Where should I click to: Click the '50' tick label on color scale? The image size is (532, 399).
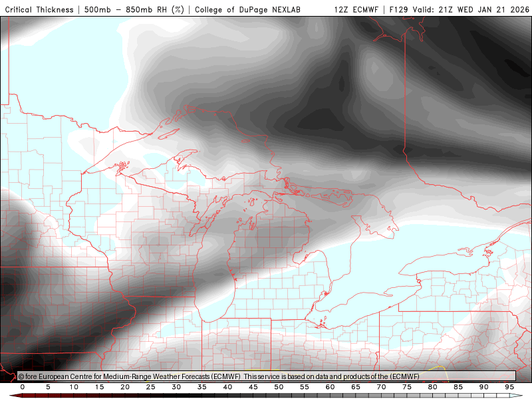pyautogui.click(x=279, y=387)
